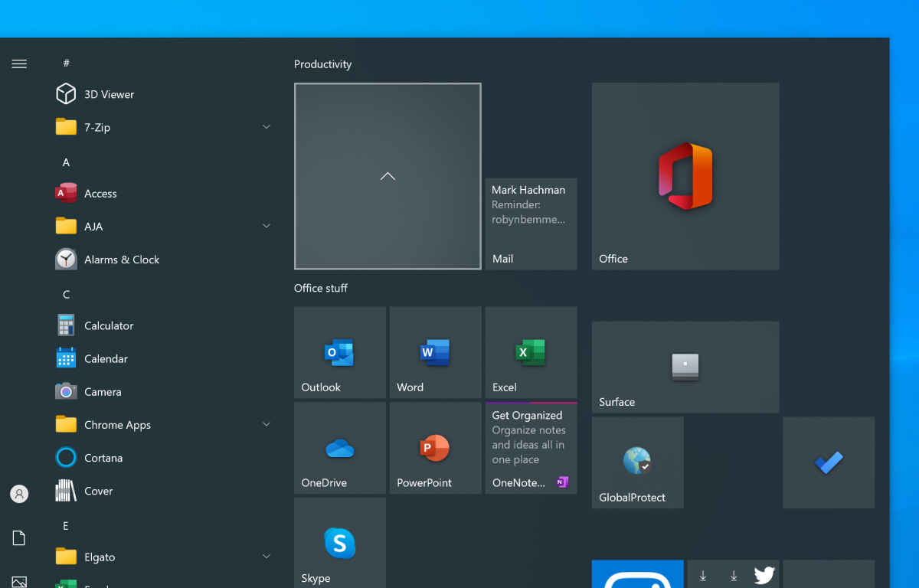The height and width of the screenshot is (588, 919).
Task: Collapse the open tile folder with up chevron
Action: [x=388, y=176]
